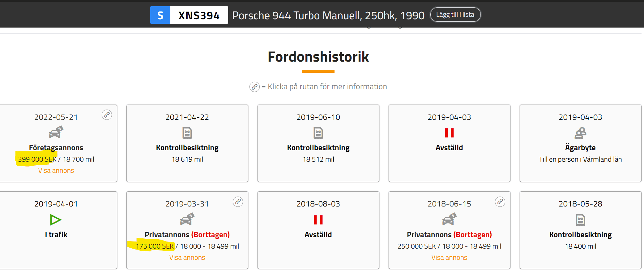The height and width of the screenshot is (274, 644).
Task: Open Visa annons link for 250 000 SEK ad
Action: coord(449,258)
